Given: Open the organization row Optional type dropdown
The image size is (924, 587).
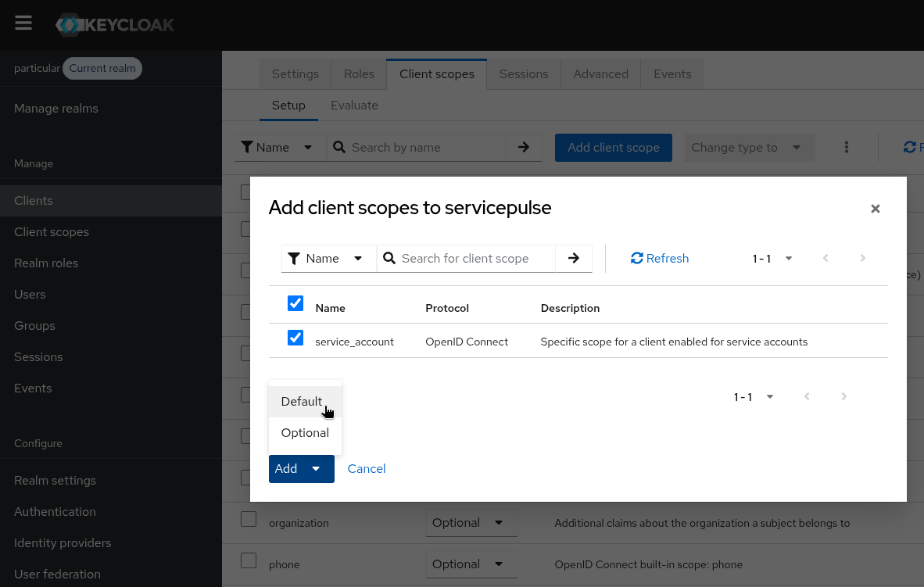Looking at the screenshot, I should (471, 523).
